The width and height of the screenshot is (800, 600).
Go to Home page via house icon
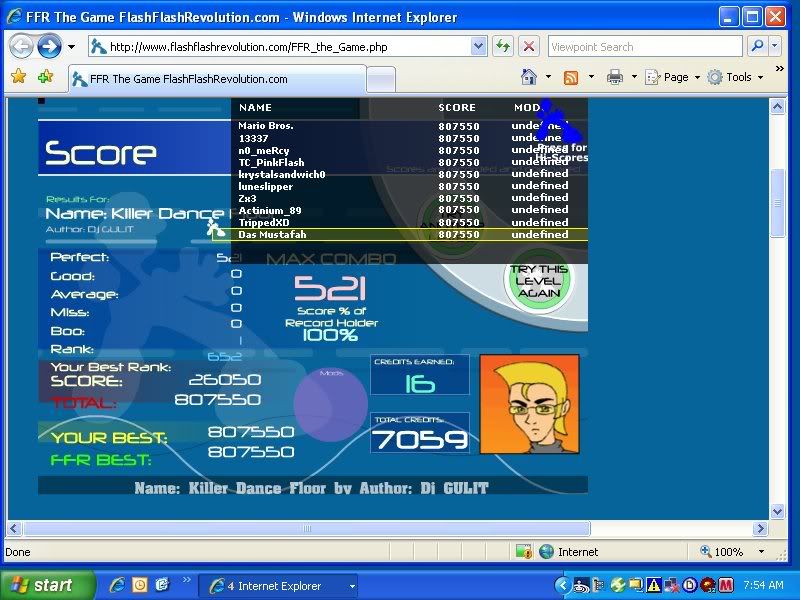pos(529,77)
